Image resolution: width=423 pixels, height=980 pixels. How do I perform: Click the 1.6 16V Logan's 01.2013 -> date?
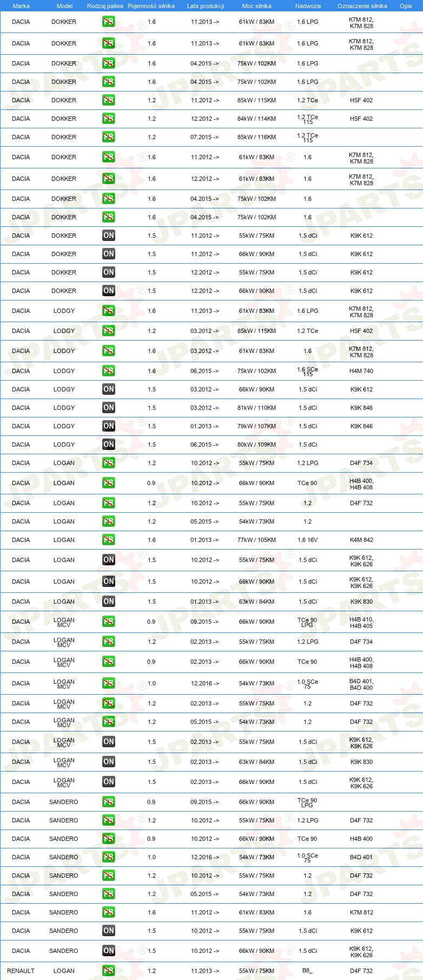[x=204, y=540]
